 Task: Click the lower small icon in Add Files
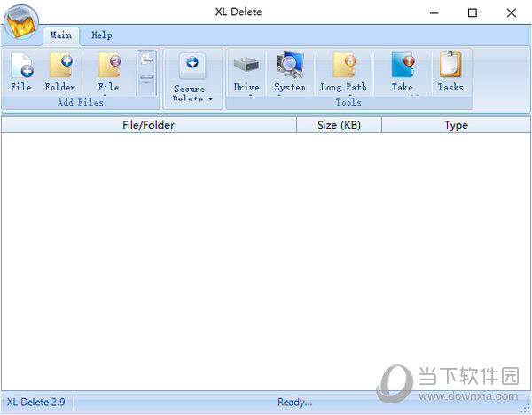pos(146,79)
